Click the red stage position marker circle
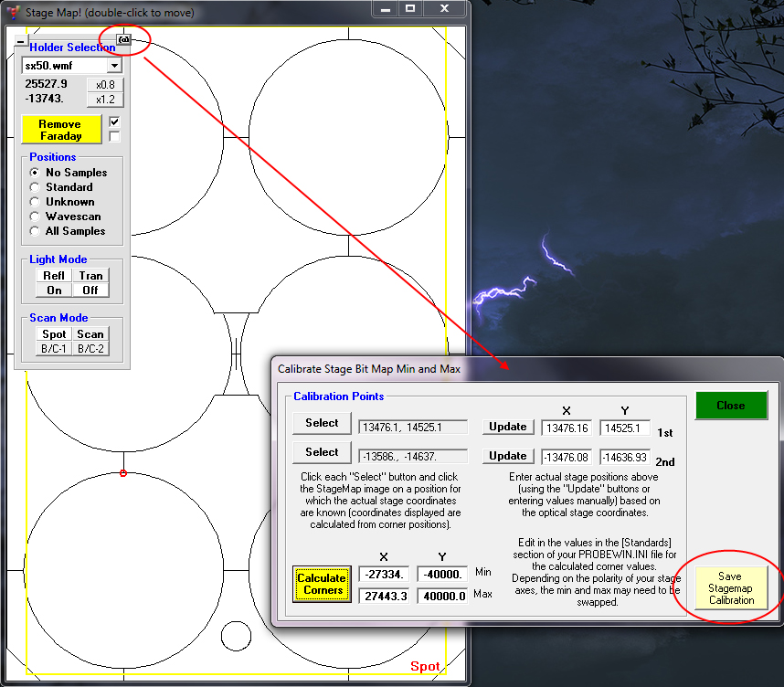Image resolution: width=784 pixels, height=687 pixels. pos(123,473)
